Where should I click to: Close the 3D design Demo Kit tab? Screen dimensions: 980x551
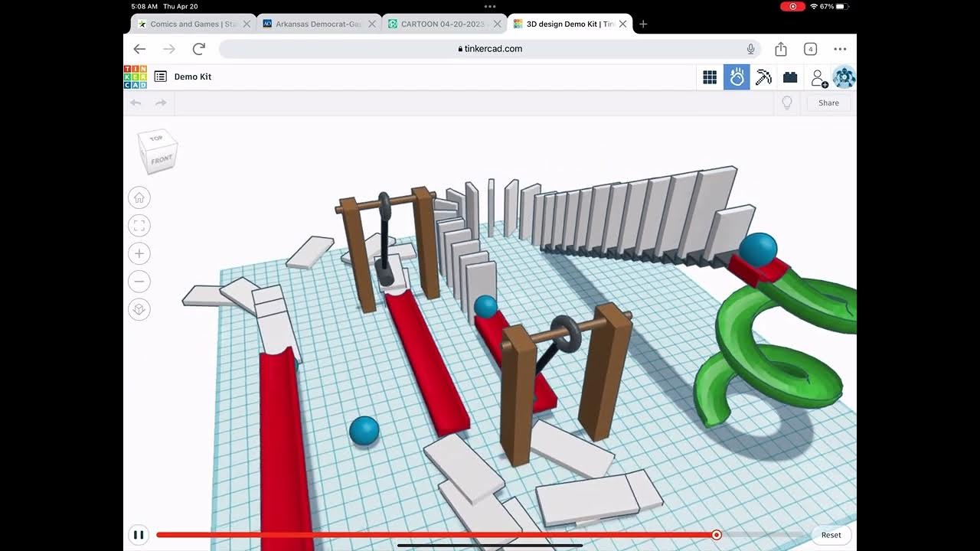(622, 24)
